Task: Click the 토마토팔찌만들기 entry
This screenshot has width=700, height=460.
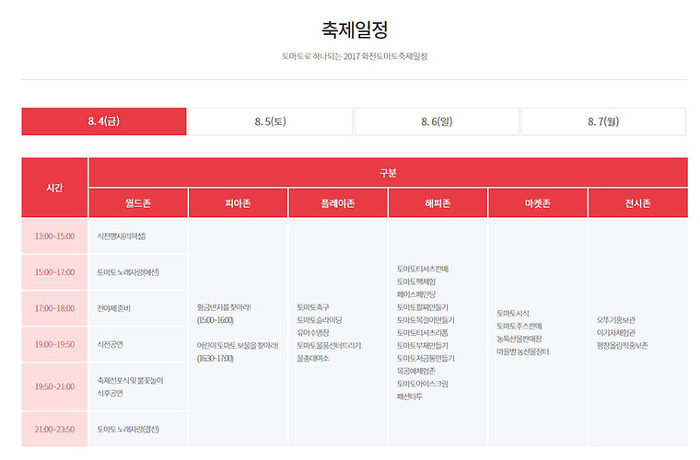Action: 423,307
